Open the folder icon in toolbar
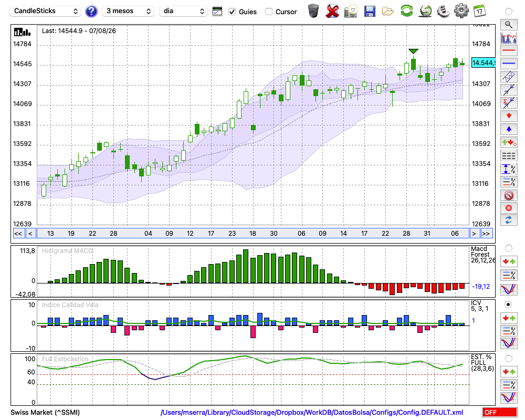 click(388, 12)
